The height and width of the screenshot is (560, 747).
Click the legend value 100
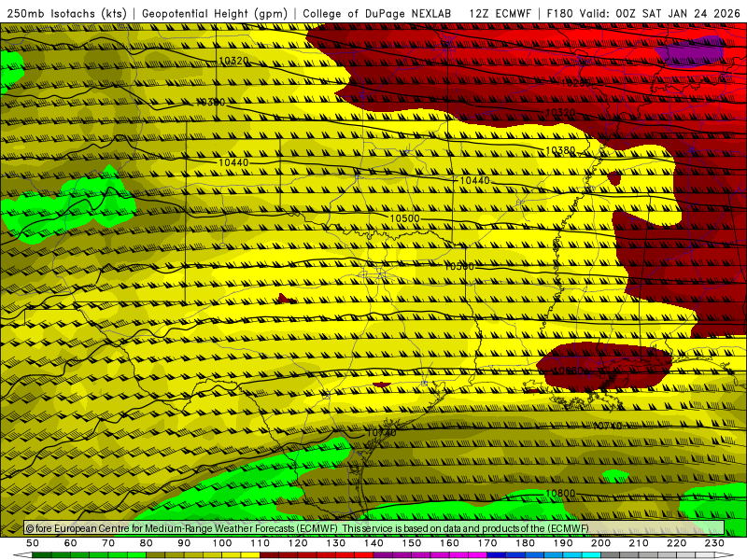coord(222,543)
